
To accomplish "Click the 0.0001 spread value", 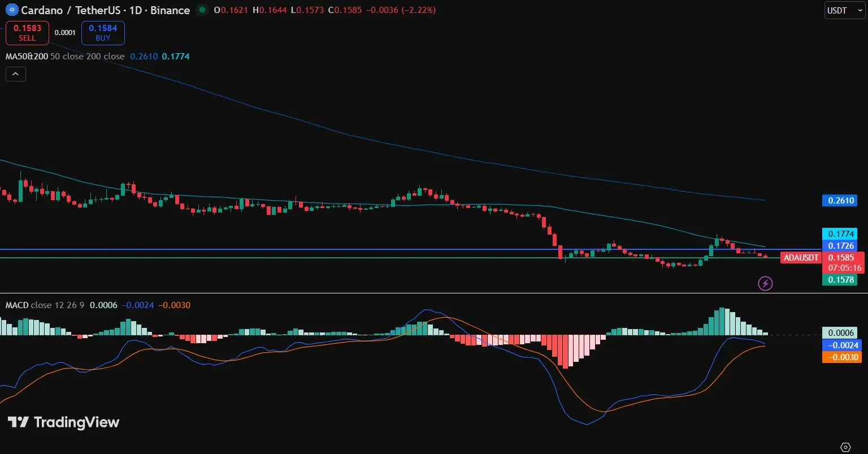I will tap(65, 33).
